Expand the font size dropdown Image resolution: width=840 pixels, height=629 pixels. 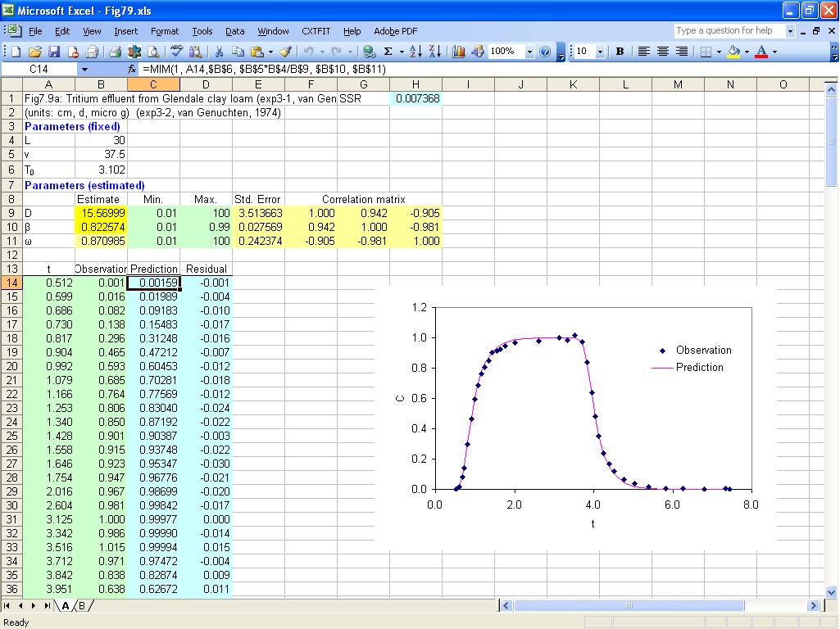(600, 52)
